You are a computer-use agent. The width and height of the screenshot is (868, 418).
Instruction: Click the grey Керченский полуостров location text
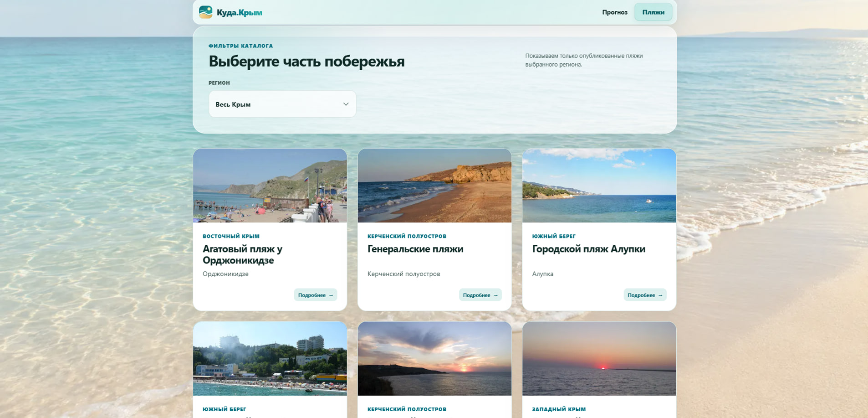(x=403, y=274)
